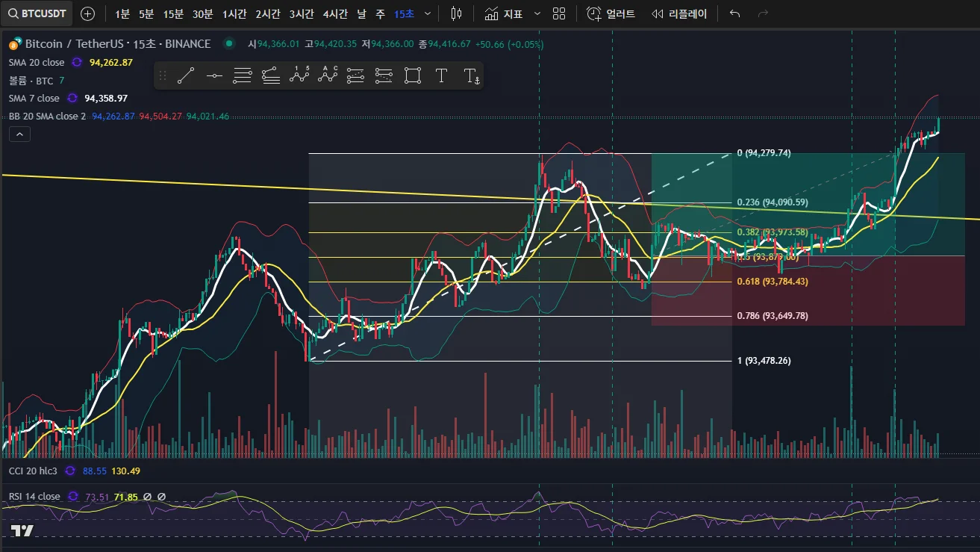Open the dropdown arrow beside 지표
The width and height of the screenshot is (980, 552).
click(537, 14)
